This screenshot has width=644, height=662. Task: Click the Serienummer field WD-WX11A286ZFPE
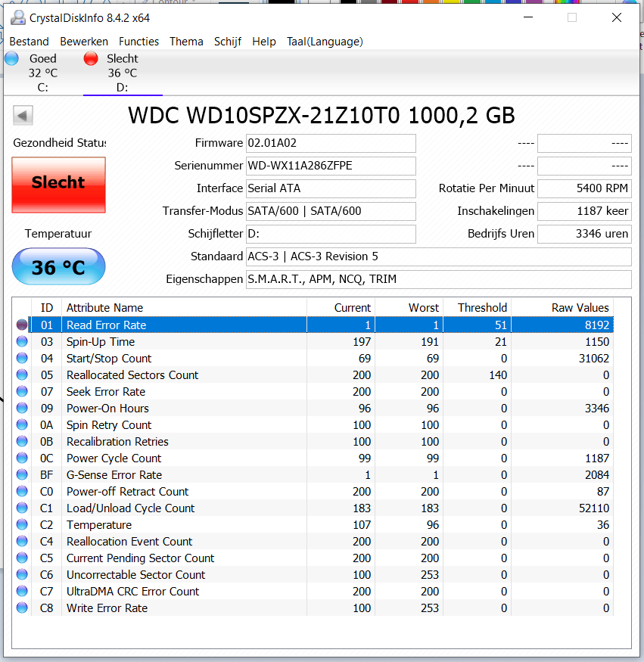[x=331, y=166]
